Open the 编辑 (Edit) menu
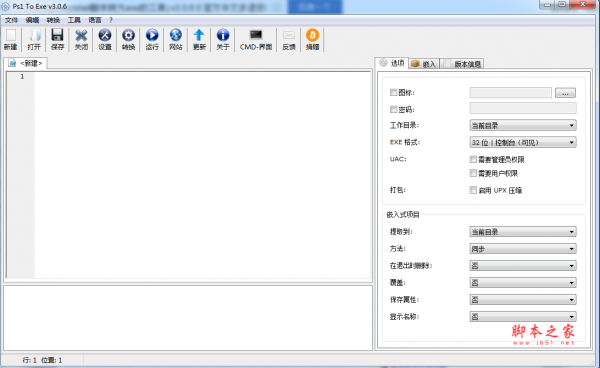The image size is (600, 368). pos(32,20)
